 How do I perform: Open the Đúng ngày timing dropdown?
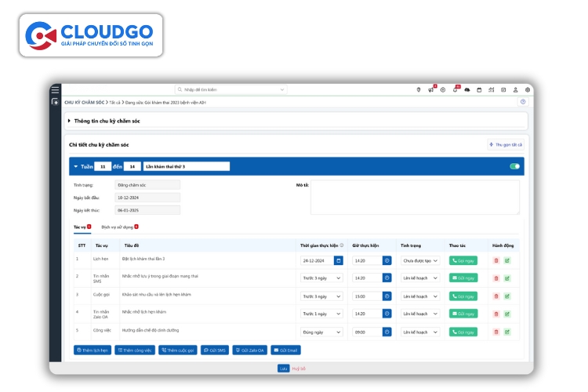(x=321, y=332)
